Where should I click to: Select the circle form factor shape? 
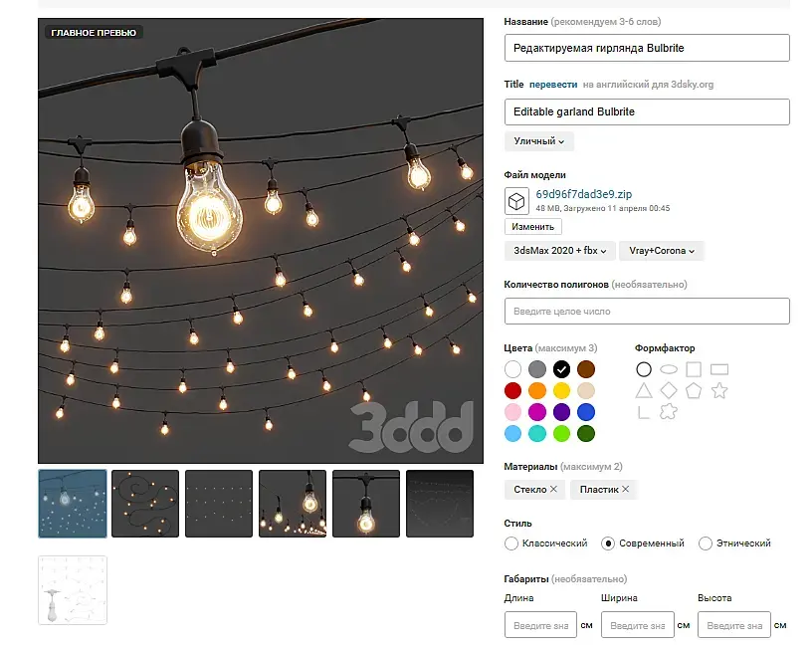(x=644, y=369)
